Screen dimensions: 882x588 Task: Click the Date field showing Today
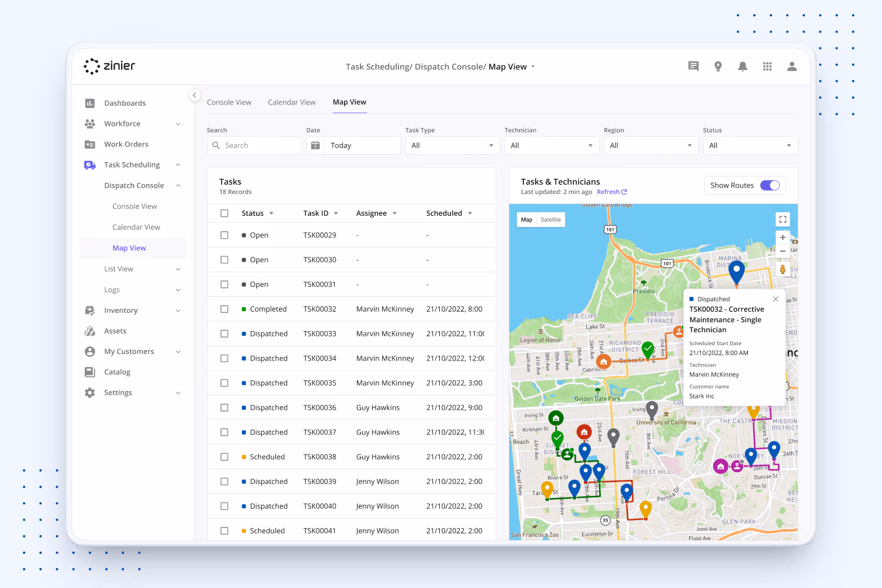353,145
